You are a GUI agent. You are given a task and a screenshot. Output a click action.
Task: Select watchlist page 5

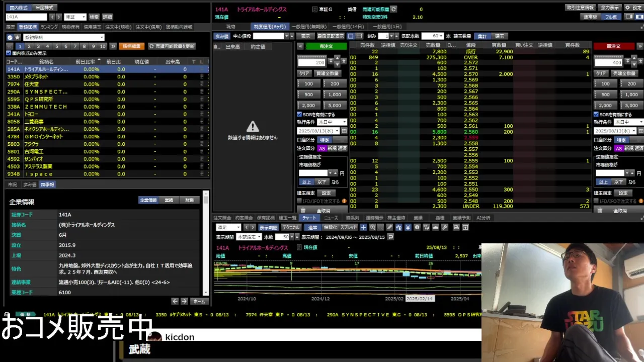[x=57, y=46]
